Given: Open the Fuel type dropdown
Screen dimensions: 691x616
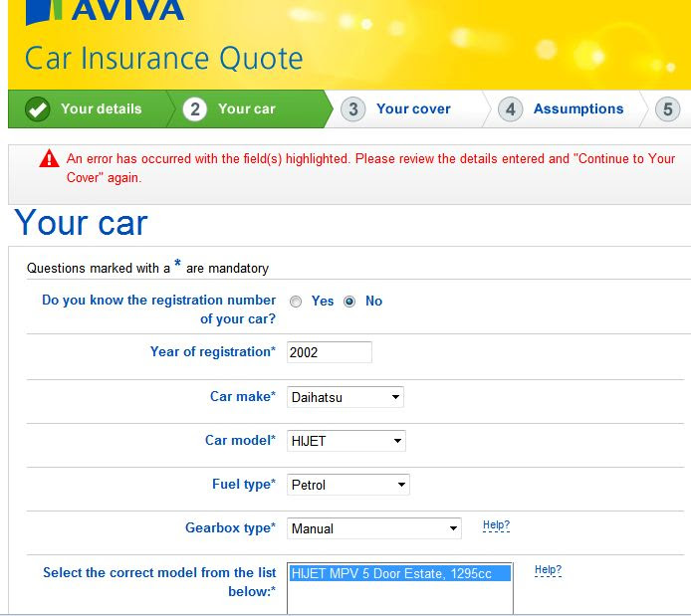Looking at the screenshot, I should 348,485.
